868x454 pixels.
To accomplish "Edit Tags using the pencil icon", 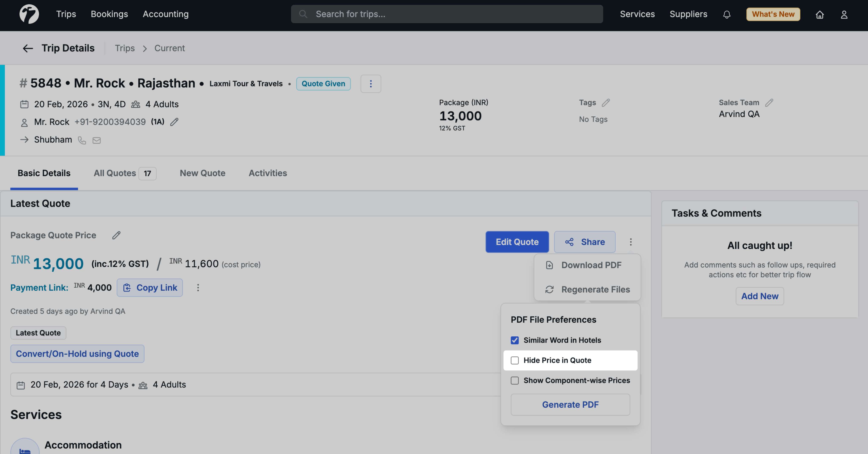I will pyautogui.click(x=606, y=102).
